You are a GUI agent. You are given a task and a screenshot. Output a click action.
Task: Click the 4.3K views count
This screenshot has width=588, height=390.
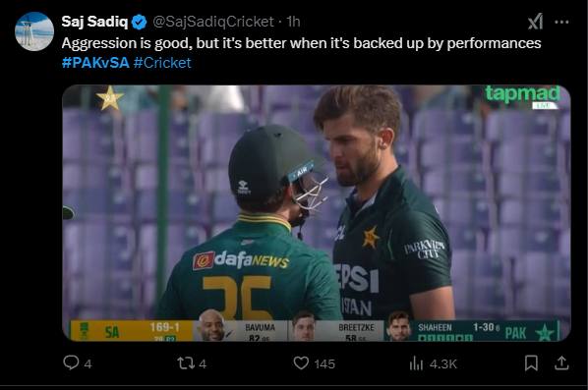pyautogui.click(x=443, y=363)
